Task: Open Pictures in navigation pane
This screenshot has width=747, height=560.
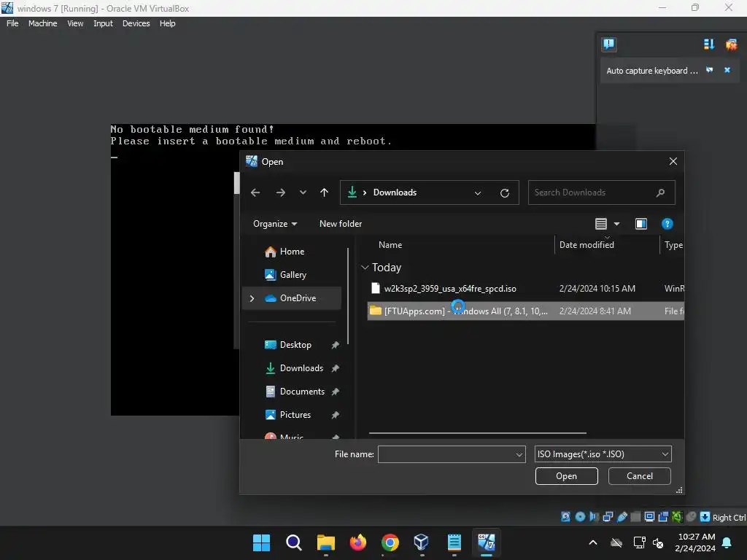Action: coord(295,415)
